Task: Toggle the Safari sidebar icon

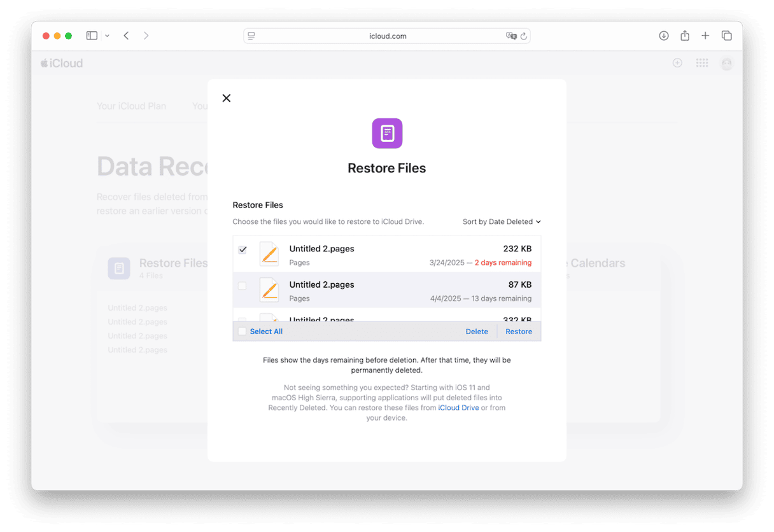Action: tap(92, 36)
